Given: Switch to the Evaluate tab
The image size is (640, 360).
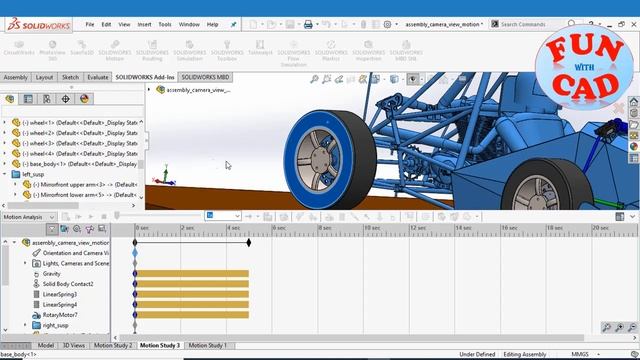Looking at the screenshot, I should point(98,77).
